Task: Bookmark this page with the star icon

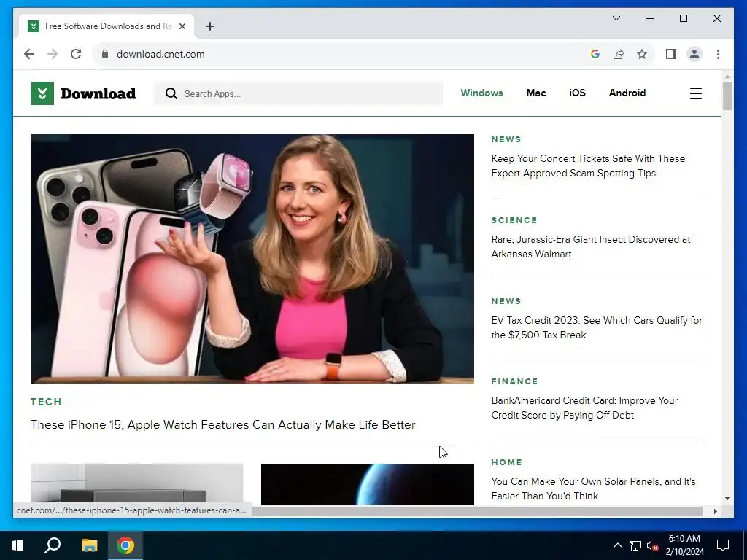Action: coord(642,54)
